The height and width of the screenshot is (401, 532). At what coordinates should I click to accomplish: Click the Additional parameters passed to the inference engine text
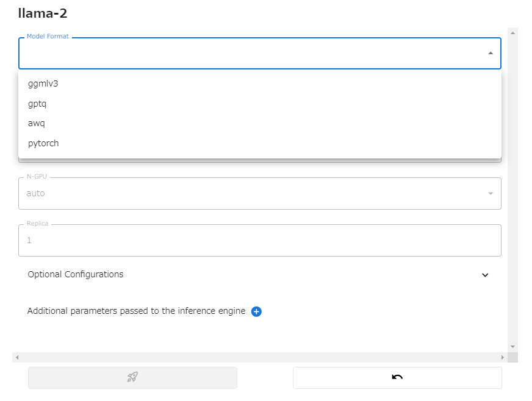click(136, 311)
